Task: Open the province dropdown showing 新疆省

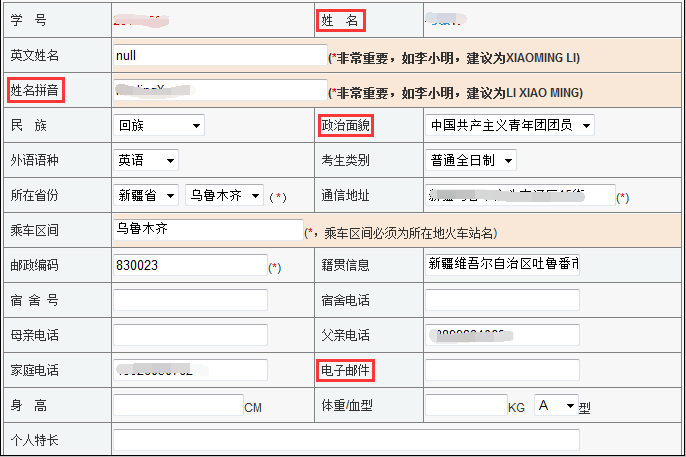Action: point(146,195)
